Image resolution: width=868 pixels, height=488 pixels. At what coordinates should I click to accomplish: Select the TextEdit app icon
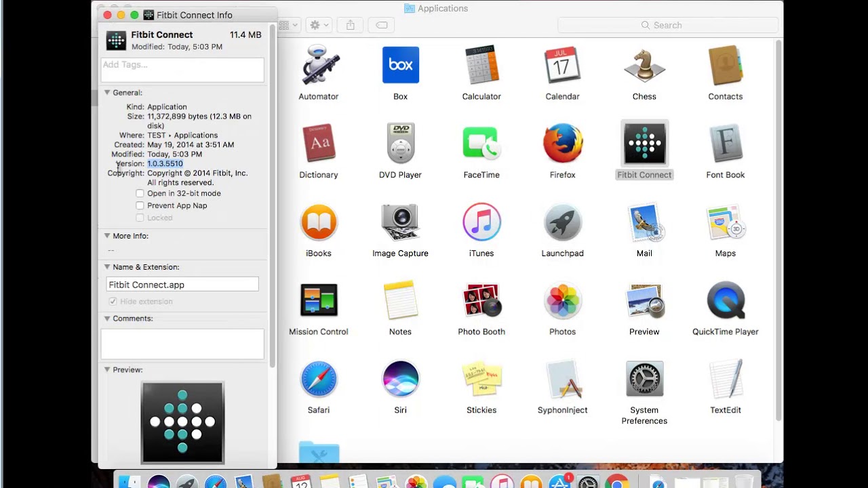[726, 379]
